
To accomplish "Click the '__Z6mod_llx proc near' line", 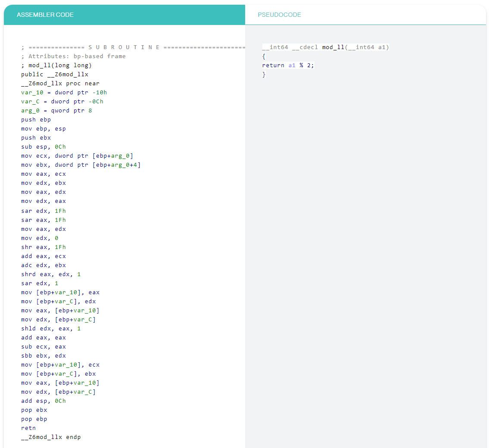I will pos(60,84).
